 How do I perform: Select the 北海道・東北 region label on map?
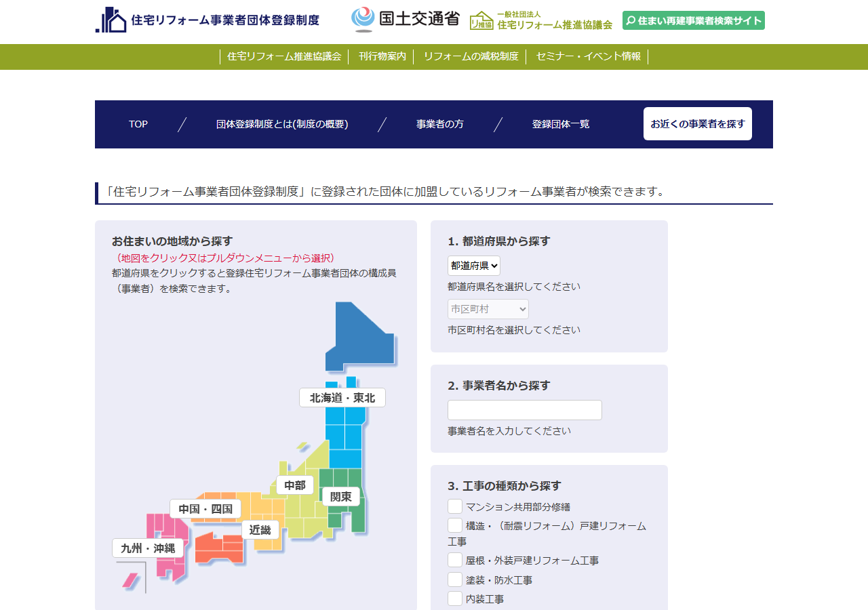tap(342, 398)
